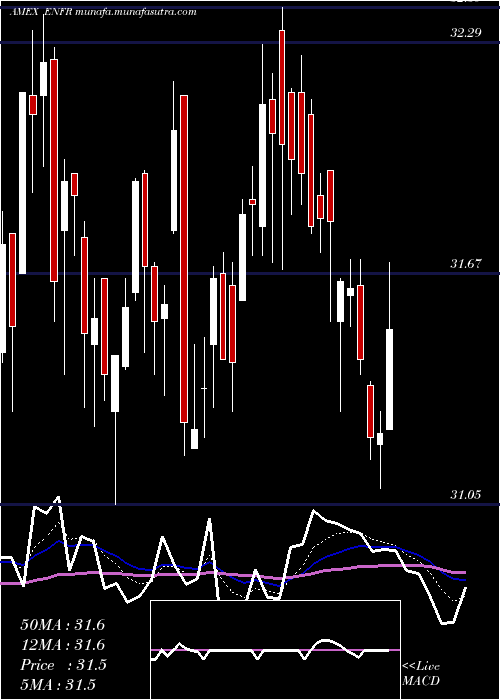Click the '50MA : 31.6' reading
This screenshot has width=500, height=700.
coord(62,625)
